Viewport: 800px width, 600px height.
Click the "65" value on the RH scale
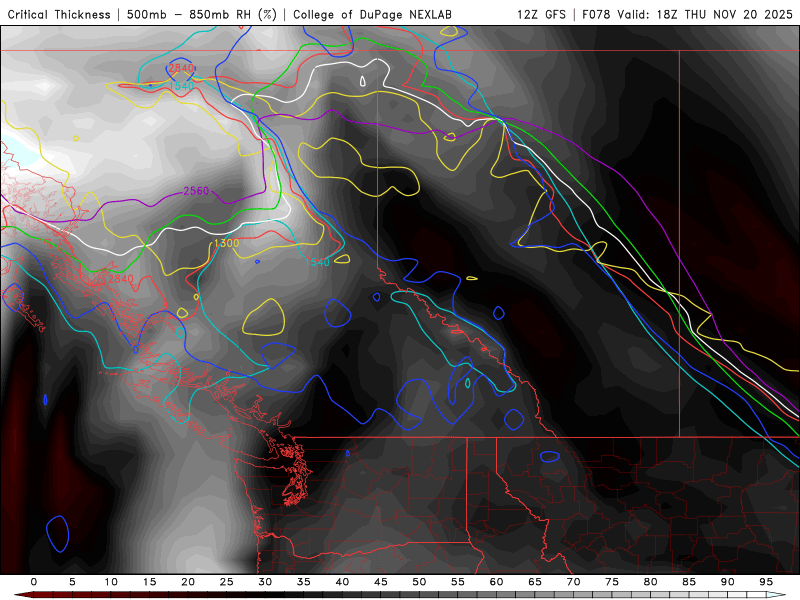pyautogui.click(x=535, y=582)
